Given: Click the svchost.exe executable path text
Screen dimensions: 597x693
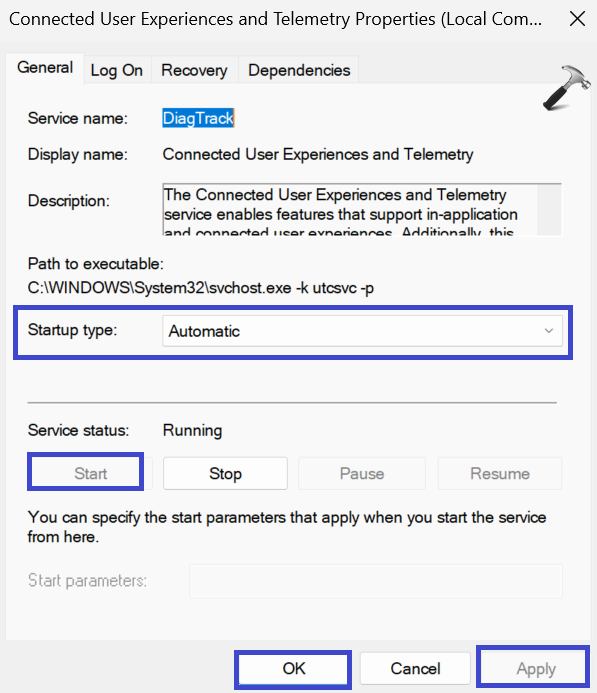Looking at the screenshot, I should 201,288.
